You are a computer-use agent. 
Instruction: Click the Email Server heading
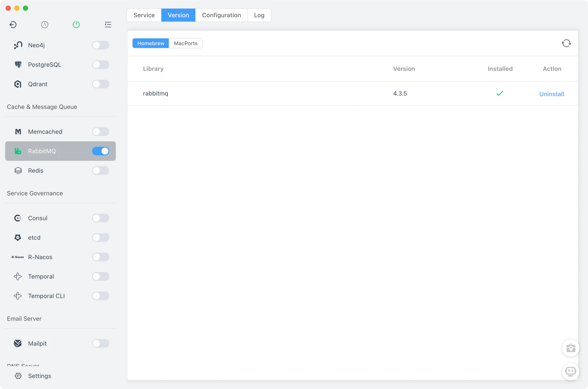pos(24,319)
